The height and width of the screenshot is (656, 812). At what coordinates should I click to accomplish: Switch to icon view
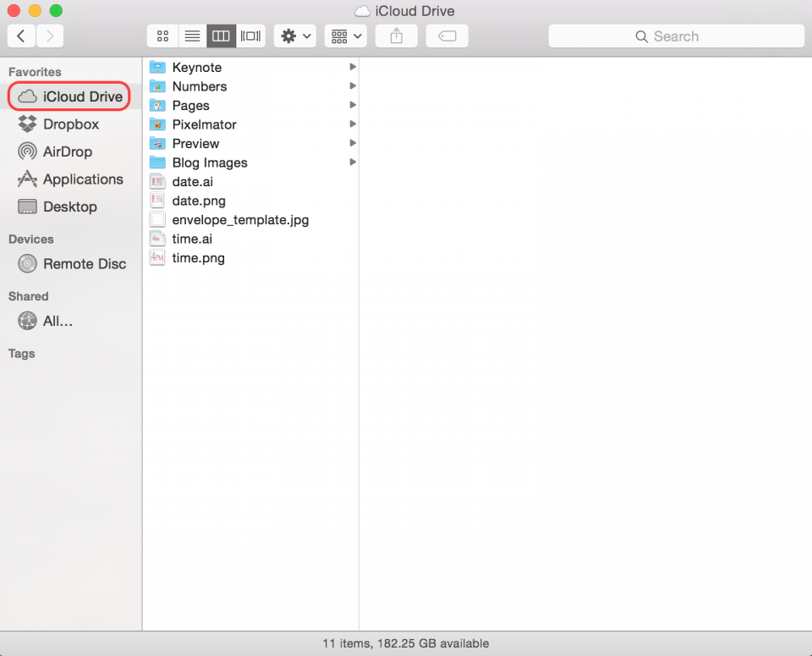point(162,36)
